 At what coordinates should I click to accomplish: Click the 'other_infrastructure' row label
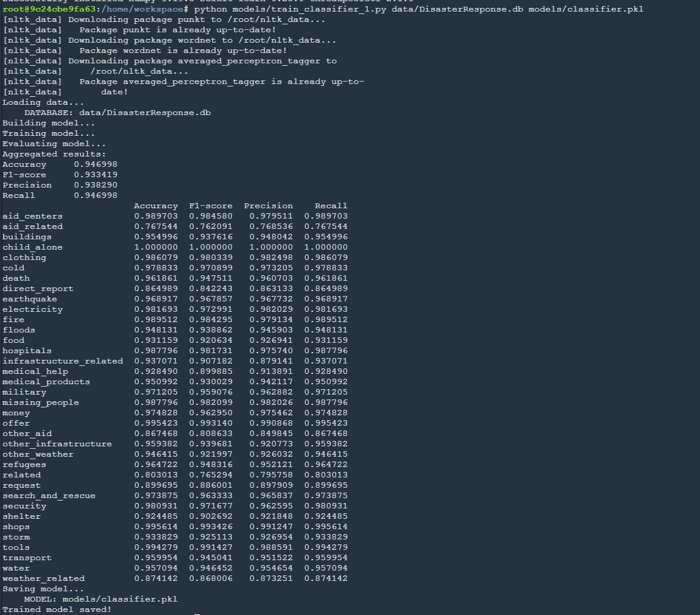point(57,444)
